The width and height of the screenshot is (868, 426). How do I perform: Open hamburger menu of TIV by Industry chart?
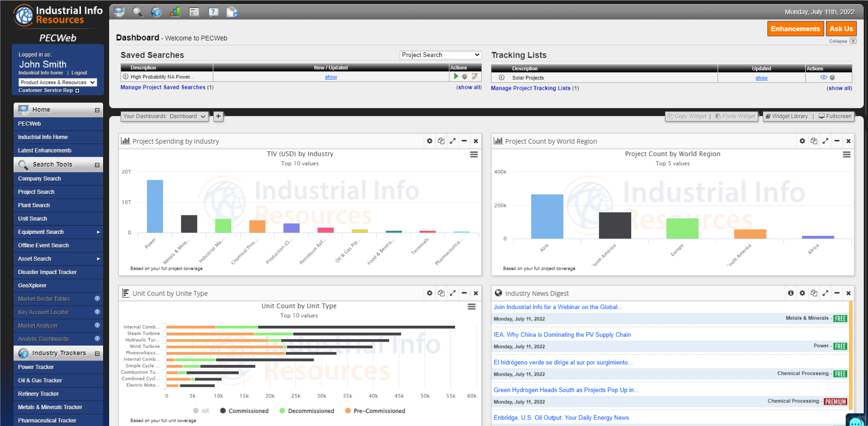pyautogui.click(x=474, y=154)
